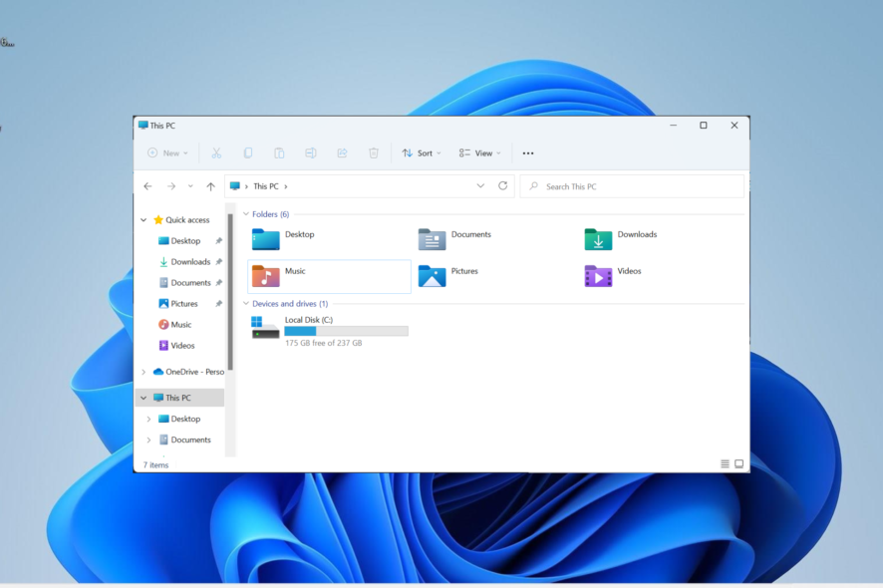883x588 pixels.
Task: Collapse the Quick access tree
Action: pyautogui.click(x=144, y=220)
